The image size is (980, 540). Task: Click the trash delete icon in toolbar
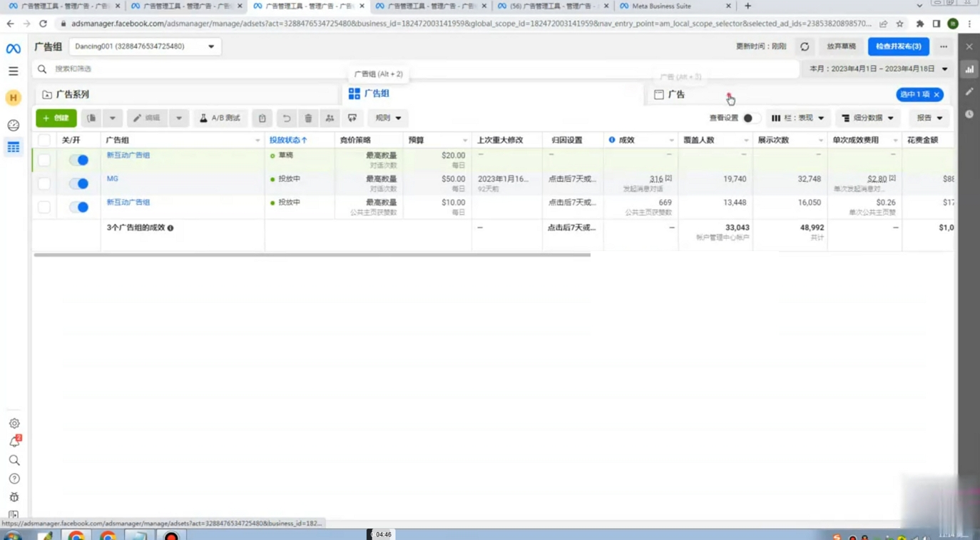pos(308,118)
